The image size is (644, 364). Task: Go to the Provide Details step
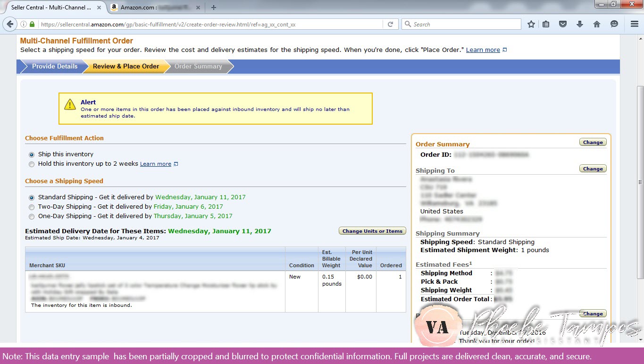pos(54,66)
